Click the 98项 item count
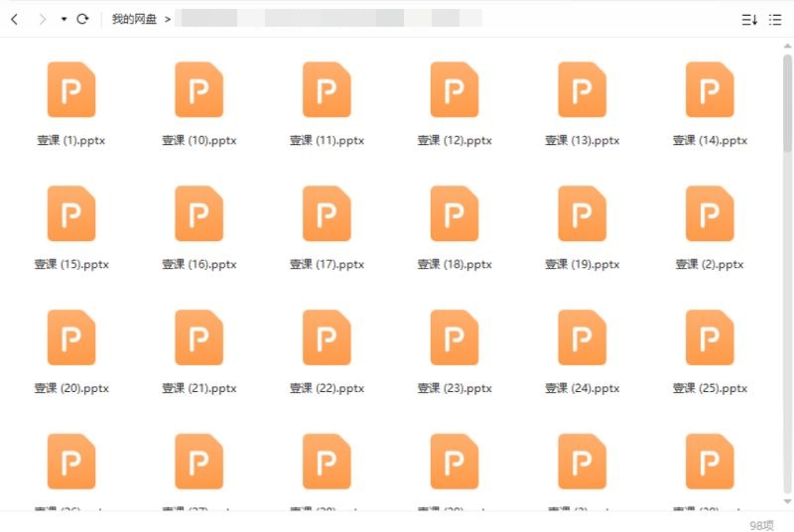Image resolution: width=794 pixels, height=532 pixels. point(761,525)
